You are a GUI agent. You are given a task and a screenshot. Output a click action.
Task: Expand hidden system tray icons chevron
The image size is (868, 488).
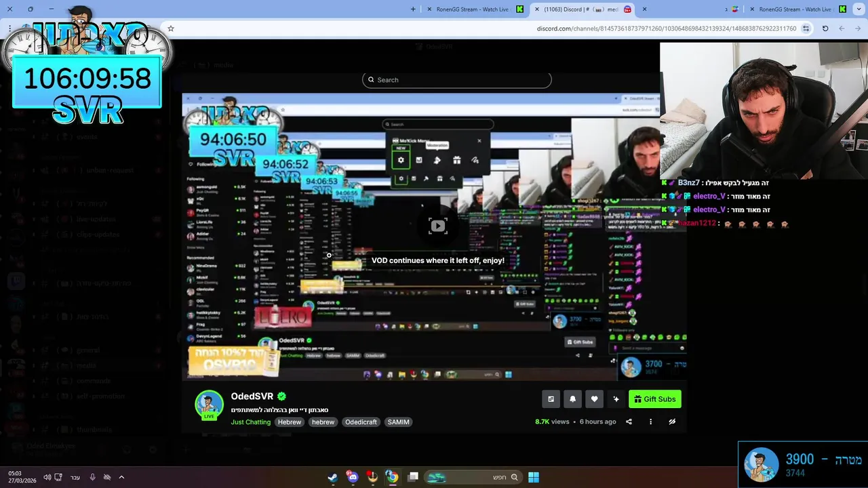121,477
